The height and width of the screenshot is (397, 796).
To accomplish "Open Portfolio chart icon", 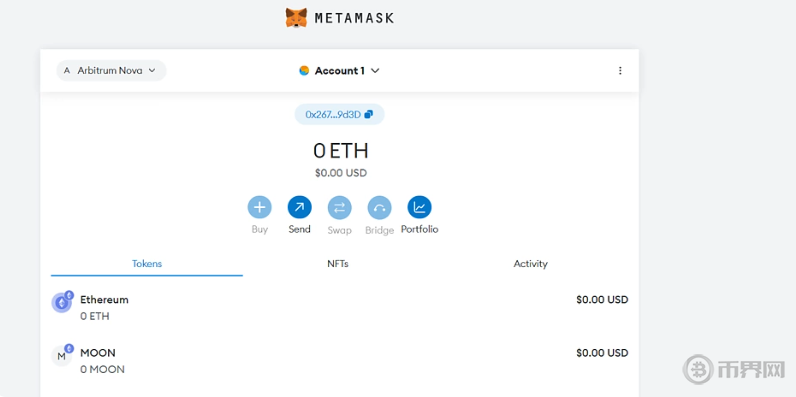I will tap(419, 207).
